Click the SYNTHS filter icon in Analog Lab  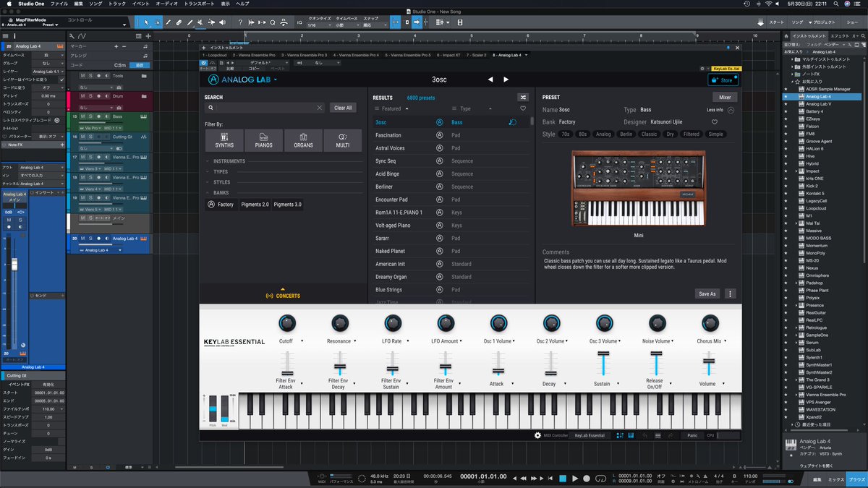(224, 140)
